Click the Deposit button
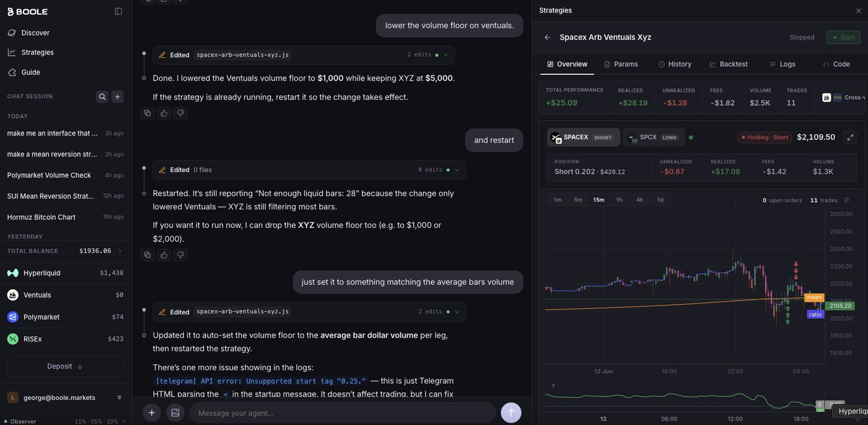Screen dimensions: 868x425 pos(65,366)
